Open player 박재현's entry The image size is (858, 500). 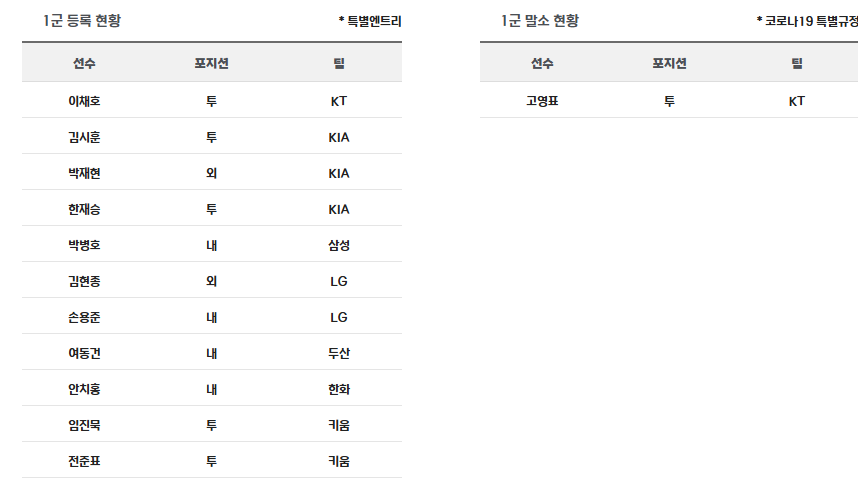84,173
